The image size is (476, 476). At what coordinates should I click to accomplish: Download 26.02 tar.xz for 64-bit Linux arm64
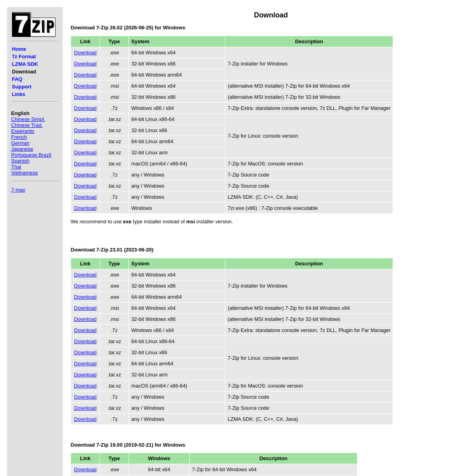coord(85,142)
